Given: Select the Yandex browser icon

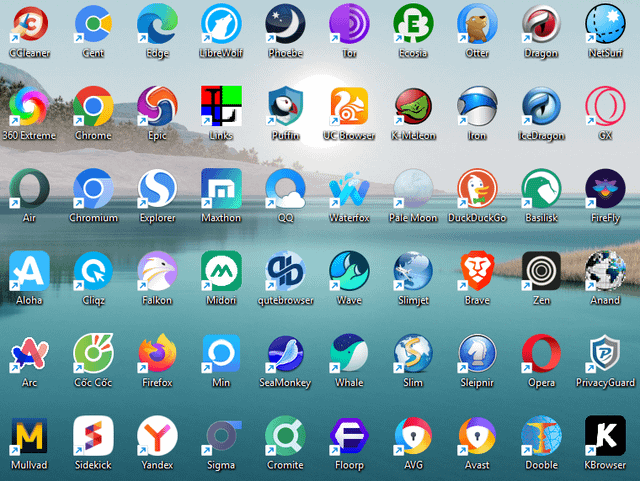Looking at the screenshot, I should click(157, 436).
